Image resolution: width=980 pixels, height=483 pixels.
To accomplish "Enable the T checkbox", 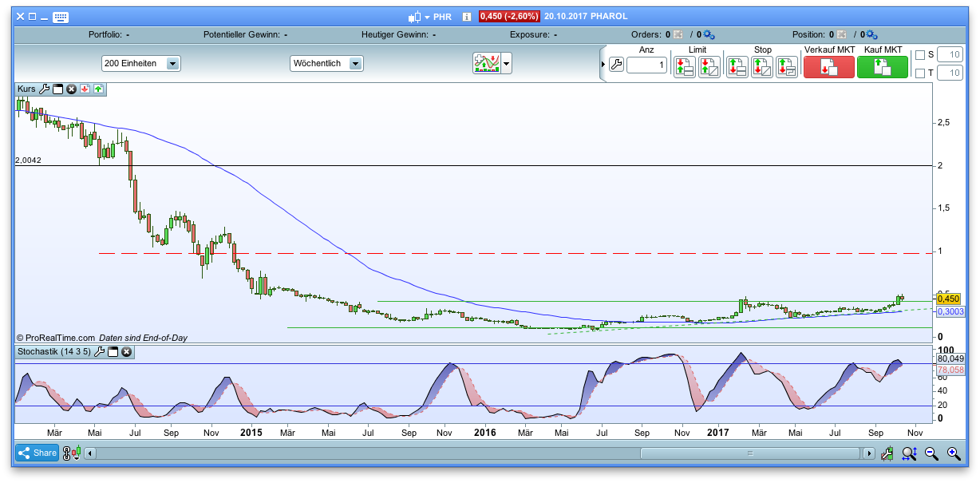I will coord(920,73).
